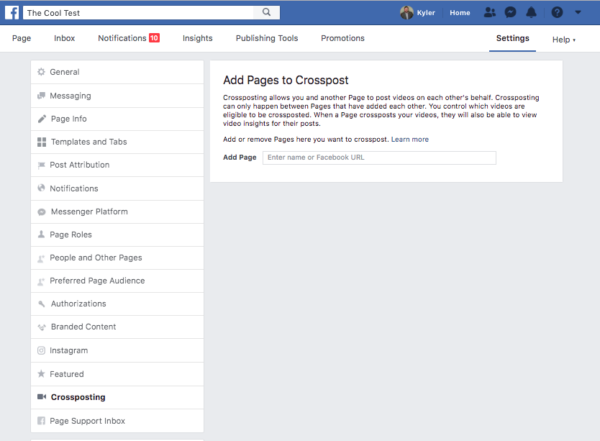Open Messenger Platform label
The width and height of the screenshot is (600, 441).
click(x=89, y=212)
